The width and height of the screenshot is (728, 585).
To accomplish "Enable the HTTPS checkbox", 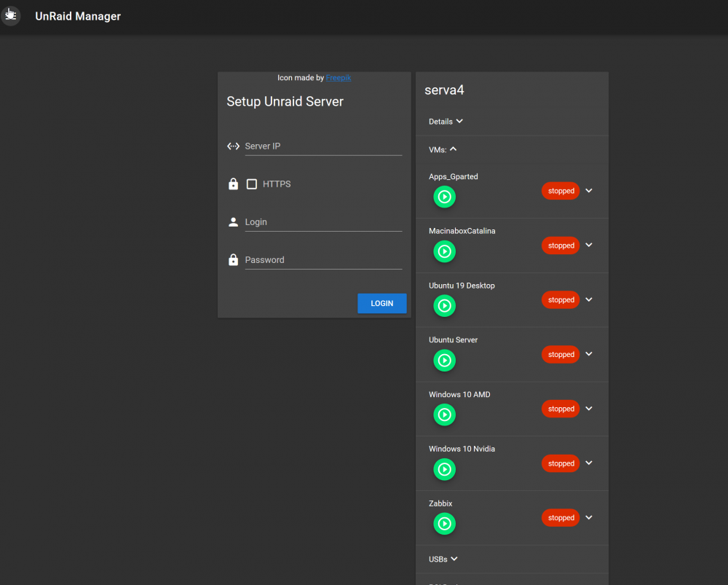I will coord(252,184).
